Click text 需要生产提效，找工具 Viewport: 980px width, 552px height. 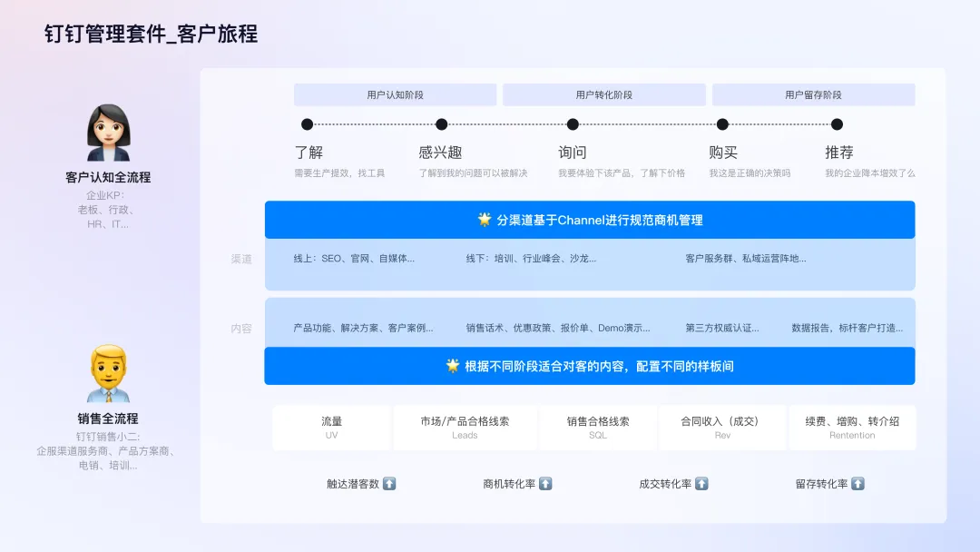click(x=339, y=173)
